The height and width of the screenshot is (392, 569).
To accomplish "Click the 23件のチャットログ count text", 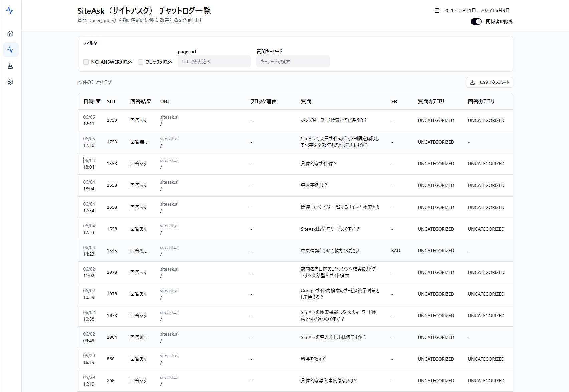I will click(x=94, y=82).
